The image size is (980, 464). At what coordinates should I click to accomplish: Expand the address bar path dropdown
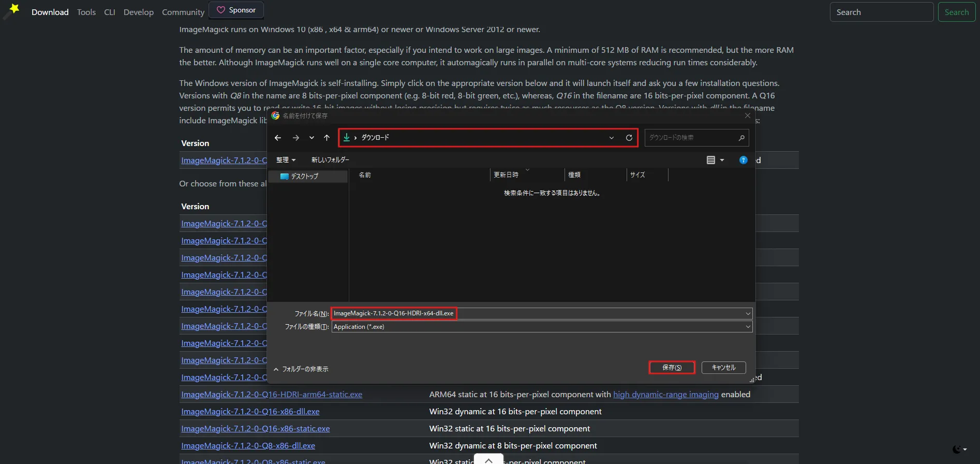pyautogui.click(x=612, y=138)
